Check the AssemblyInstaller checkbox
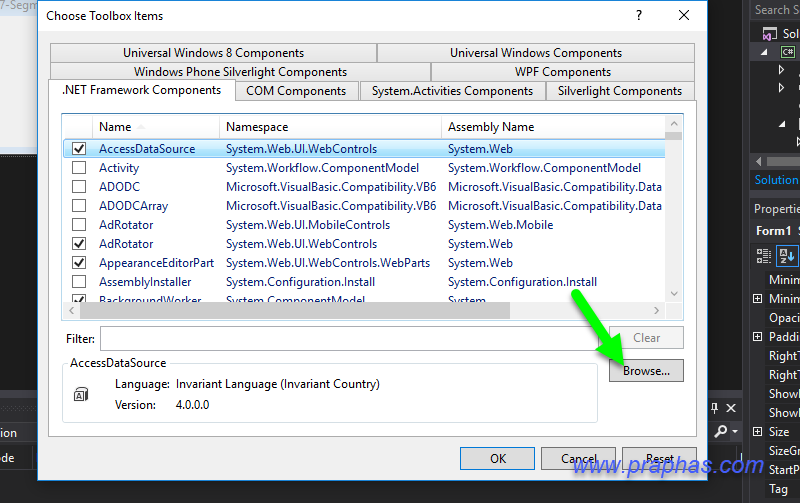Image resolution: width=800 pixels, height=503 pixels. (x=79, y=282)
